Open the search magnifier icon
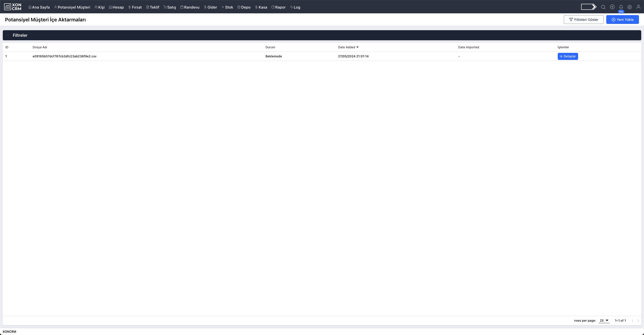This screenshot has width=644, height=335. 603,7
